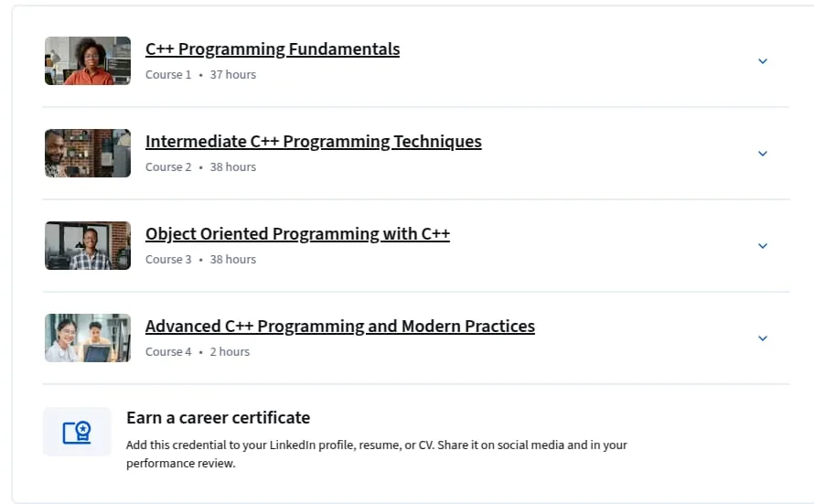
Task: Click the Course 3 38 hours label
Action: tap(200, 260)
